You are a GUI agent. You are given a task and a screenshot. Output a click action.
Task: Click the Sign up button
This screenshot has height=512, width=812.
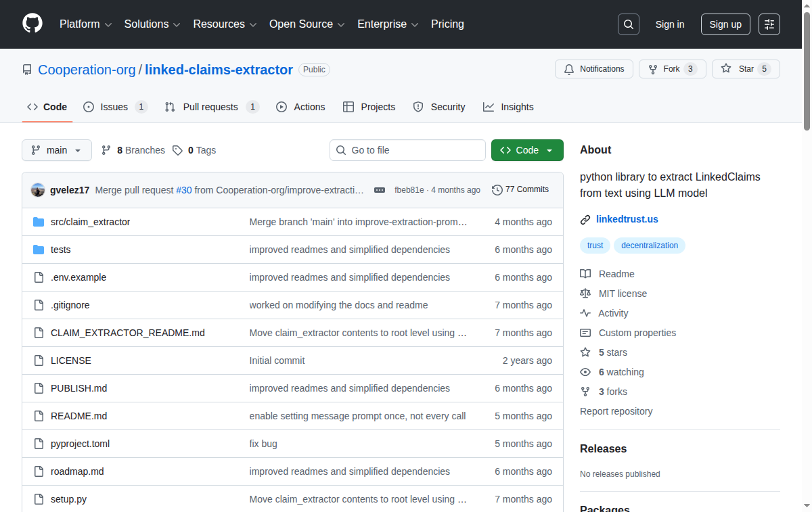tap(725, 24)
